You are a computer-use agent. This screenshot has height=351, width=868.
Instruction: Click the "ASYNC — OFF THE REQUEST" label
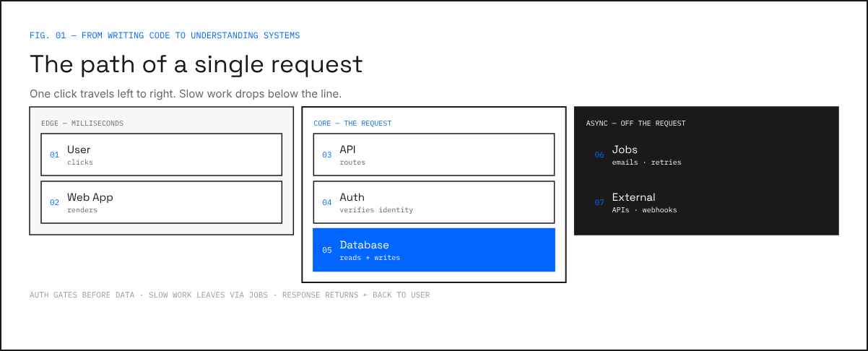click(x=635, y=123)
